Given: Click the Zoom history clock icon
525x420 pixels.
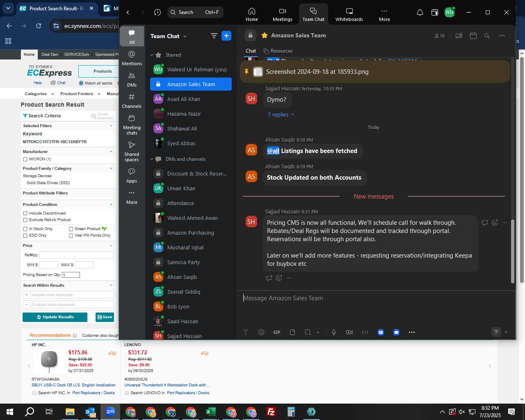Looking at the screenshot, I should (157, 12).
